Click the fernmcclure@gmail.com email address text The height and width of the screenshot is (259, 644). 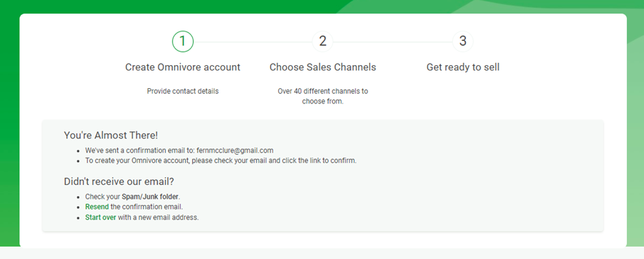(235, 150)
